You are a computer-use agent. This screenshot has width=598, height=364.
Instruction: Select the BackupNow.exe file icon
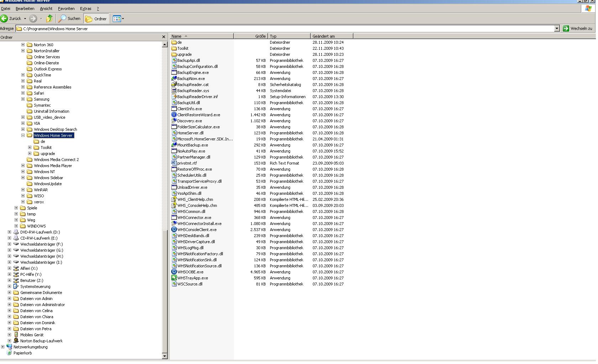point(174,79)
